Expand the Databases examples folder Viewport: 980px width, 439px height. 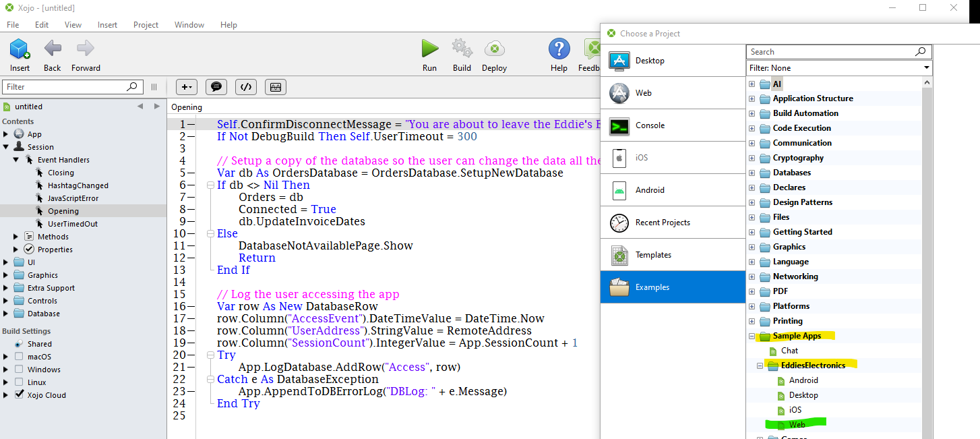coord(752,173)
